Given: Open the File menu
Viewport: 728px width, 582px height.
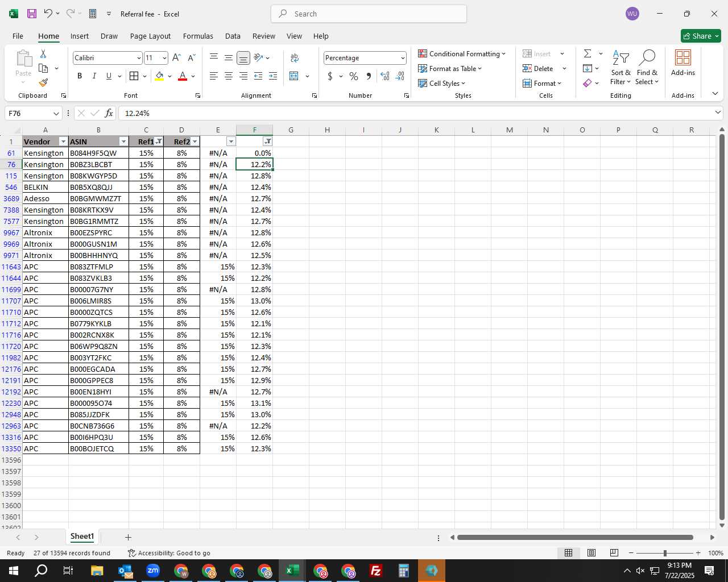Looking at the screenshot, I should [18, 36].
